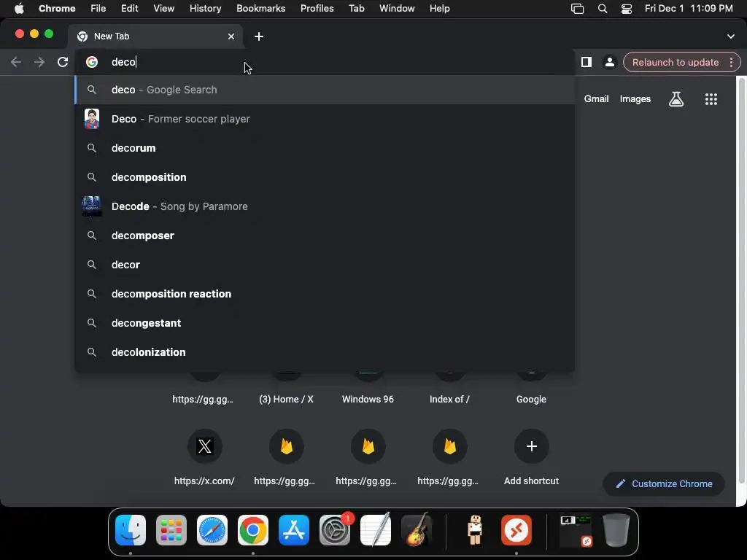Click the Reload page icon
This screenshot has width=747, height=560.
pyautogui.click(x=63, y=62)
